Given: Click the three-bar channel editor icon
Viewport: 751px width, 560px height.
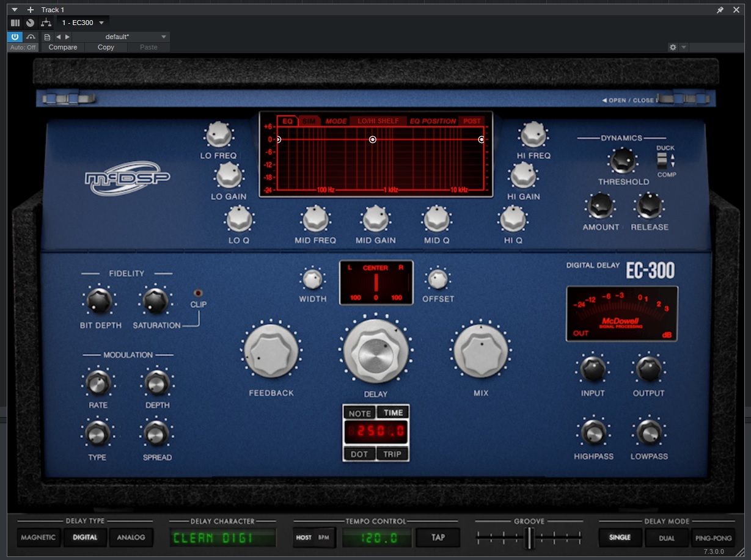Looking at the screenshot, I should click(x=16, y=23).
